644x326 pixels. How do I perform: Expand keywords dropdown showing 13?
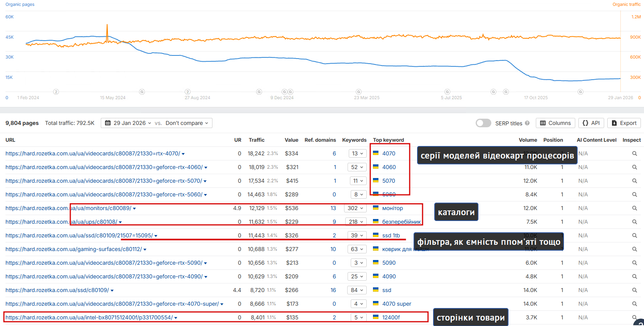357,153
